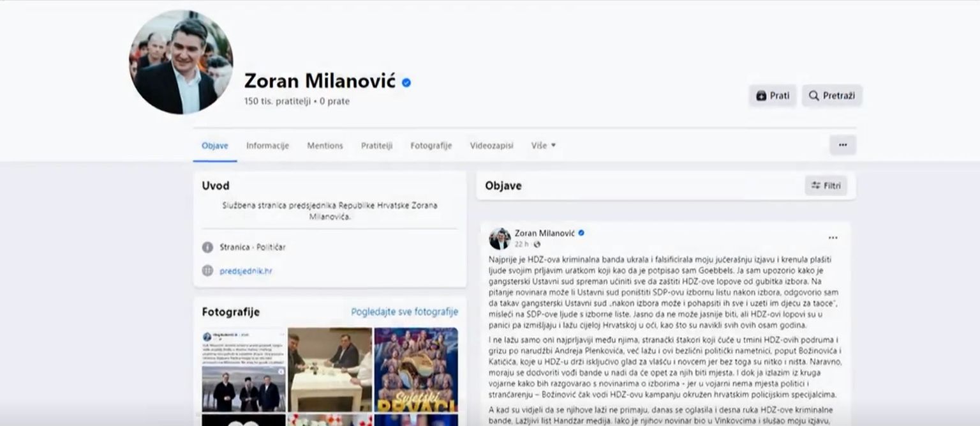Click the Prati follow button
Image resolution: width=980 pixels, height=426 pixels.
772,96
